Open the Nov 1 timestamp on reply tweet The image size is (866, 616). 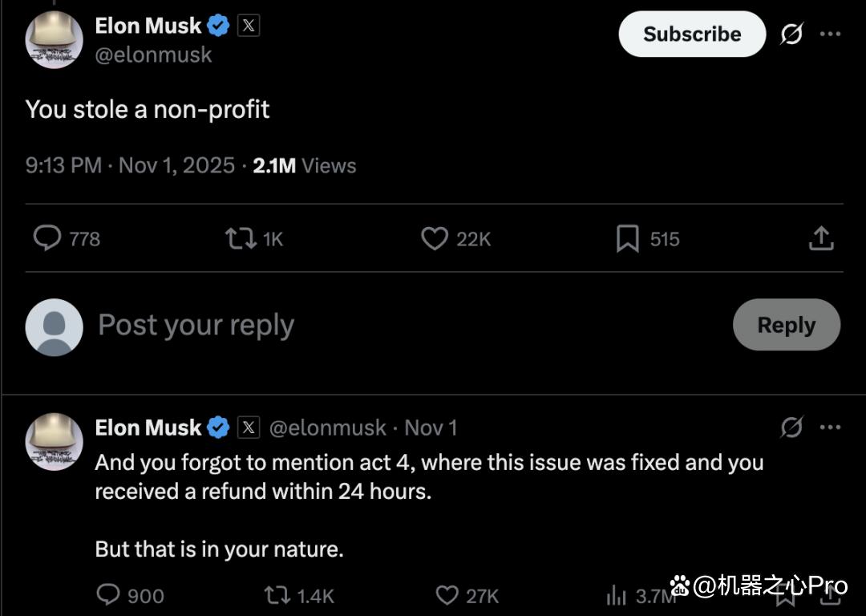point(431,428)
